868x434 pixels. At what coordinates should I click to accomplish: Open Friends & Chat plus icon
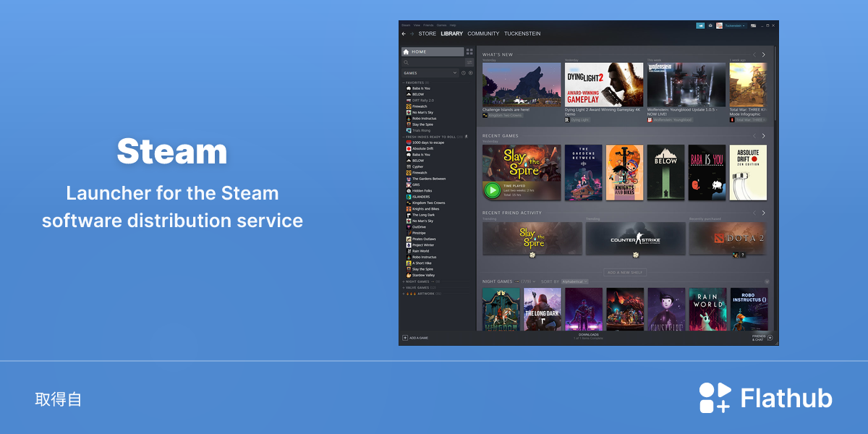(x=770, y=338)
